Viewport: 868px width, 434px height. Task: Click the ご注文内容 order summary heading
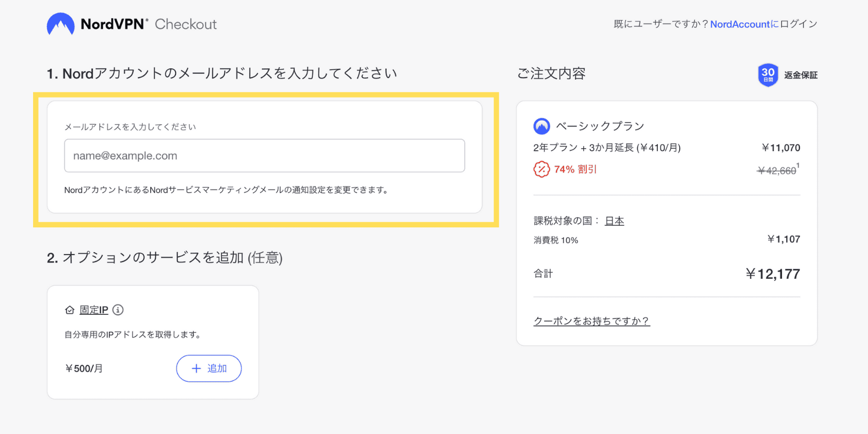coord(551,74)
